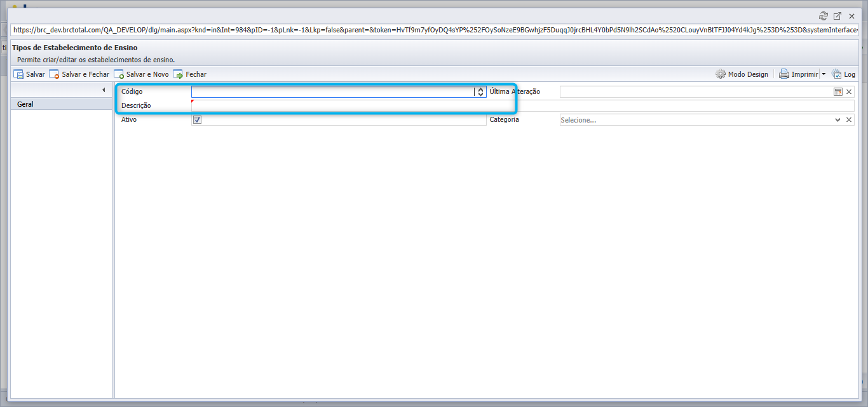Click the Código field label
868x407 pixels.
pyautogui.click(x=132, y=91)
